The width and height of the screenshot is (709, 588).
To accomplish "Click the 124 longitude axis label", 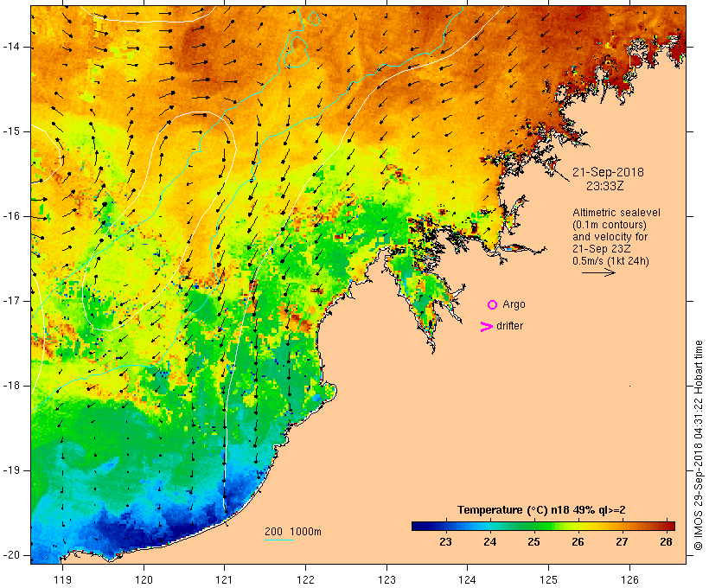I will click(x=468, y=579).
